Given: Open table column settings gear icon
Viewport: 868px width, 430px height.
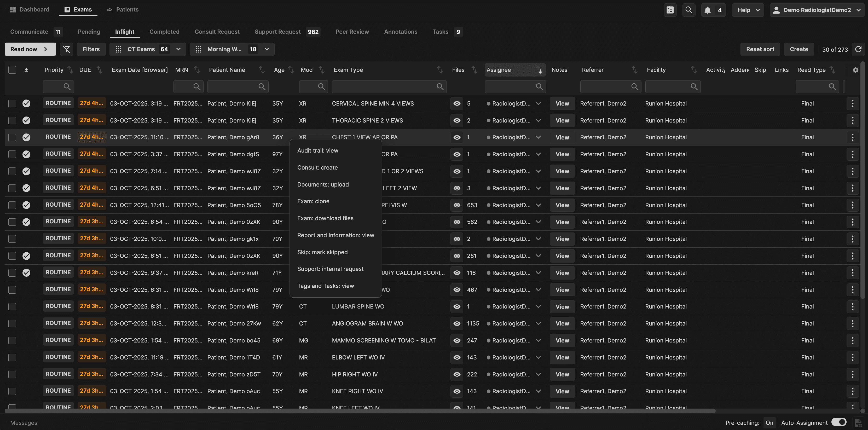Looking at the screenshot, I should [x=855, y=70].
